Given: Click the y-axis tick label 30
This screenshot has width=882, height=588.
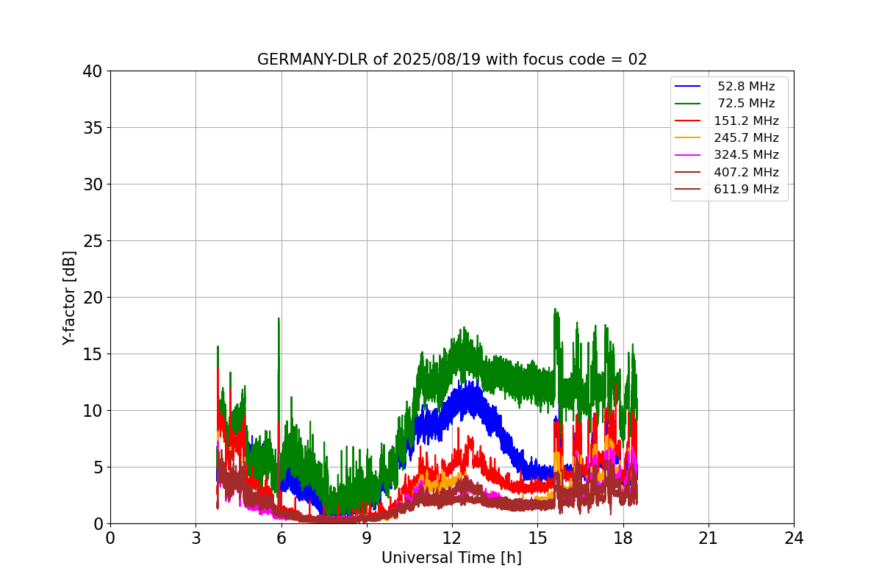Looking at the screenshot, I should click(x=93, y=184).
